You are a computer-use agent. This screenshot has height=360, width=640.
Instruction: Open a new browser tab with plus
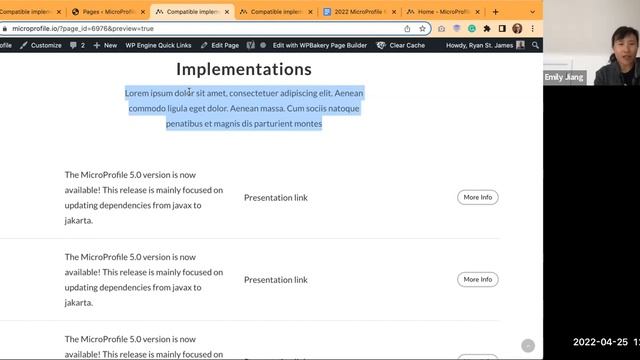(x=496, y=12)
